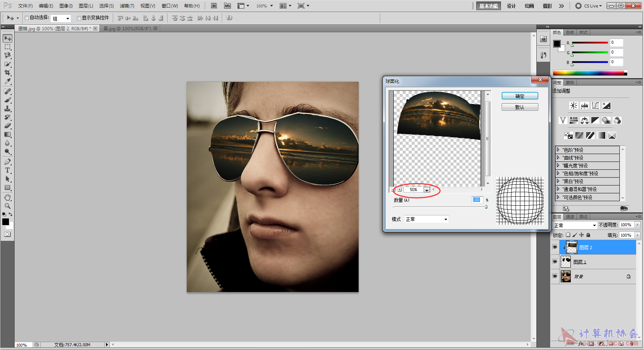Select the Gradient tool

[x=7, y=134]
